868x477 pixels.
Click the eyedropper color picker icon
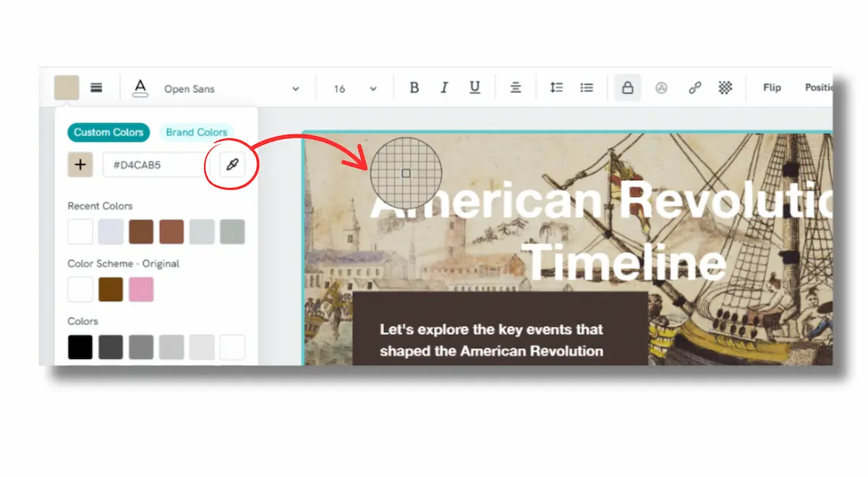(232, 165)
